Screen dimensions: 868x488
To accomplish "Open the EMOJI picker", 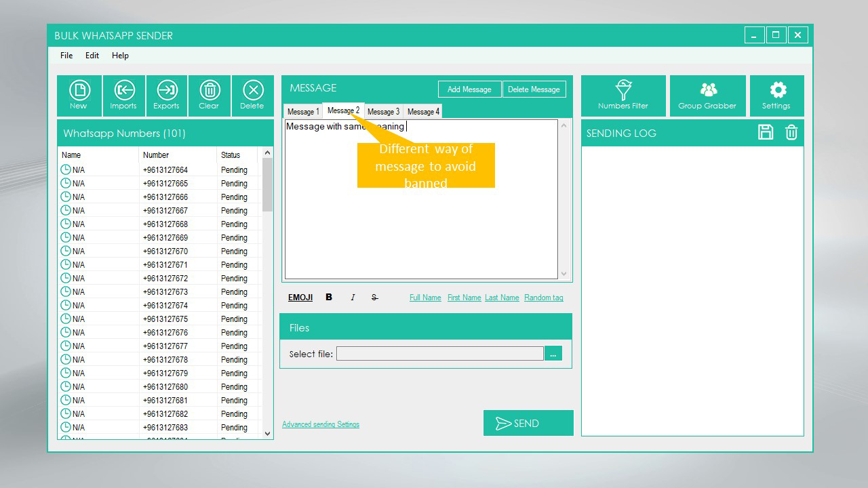I will 300,298.
